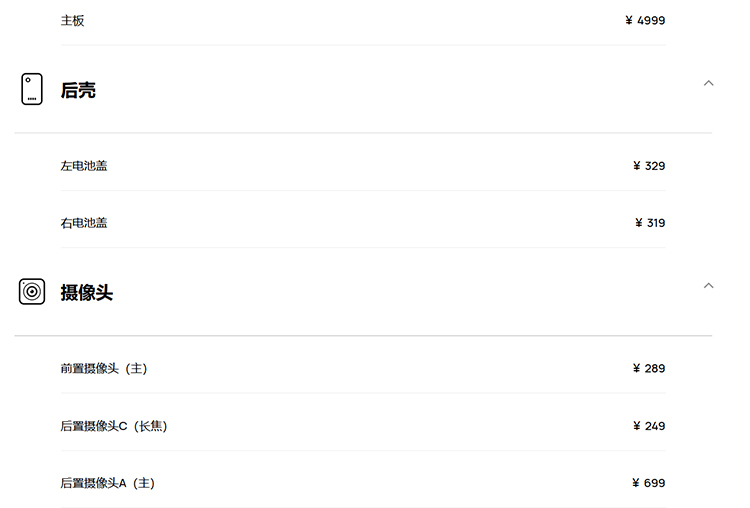
Task: Select the 左电池盖 item
Action: (84, 166)
